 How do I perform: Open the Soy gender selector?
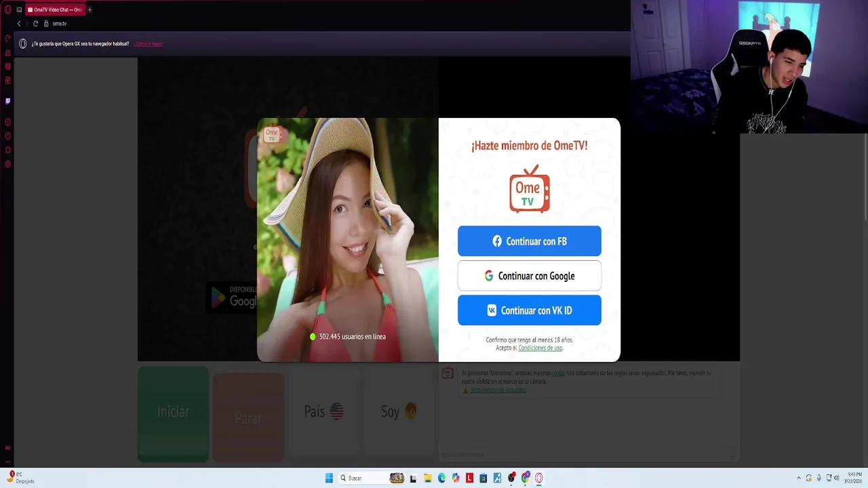tap(399, 411)
